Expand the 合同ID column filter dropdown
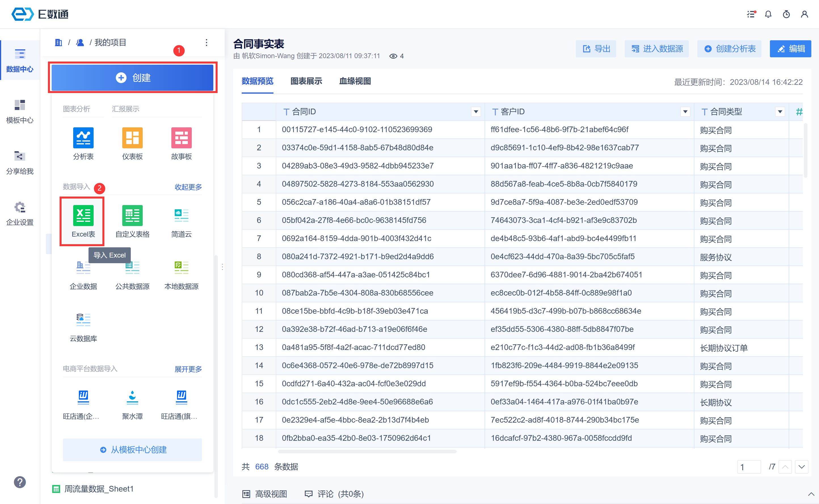 (476, 112)
